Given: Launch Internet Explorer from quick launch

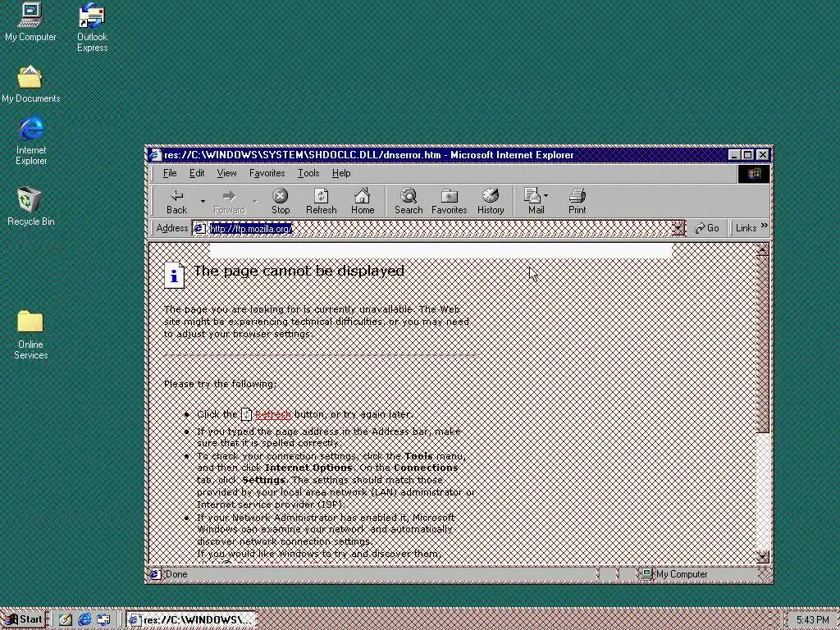Looking at the screenshot, I should click(x=84, y=620).
